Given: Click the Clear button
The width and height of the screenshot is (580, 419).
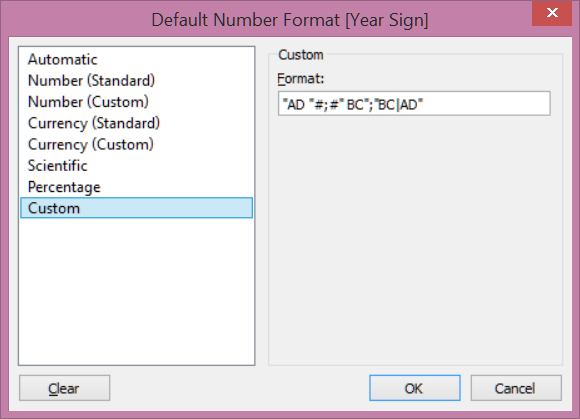Looking at the screenshot, I should (64, 388).
